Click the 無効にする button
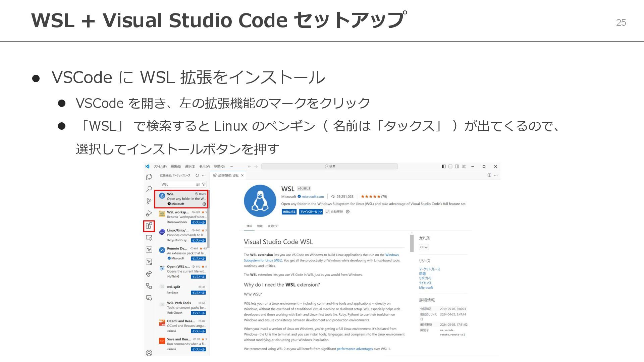Screen dimensions: 644x362 [x=289, y=212]
